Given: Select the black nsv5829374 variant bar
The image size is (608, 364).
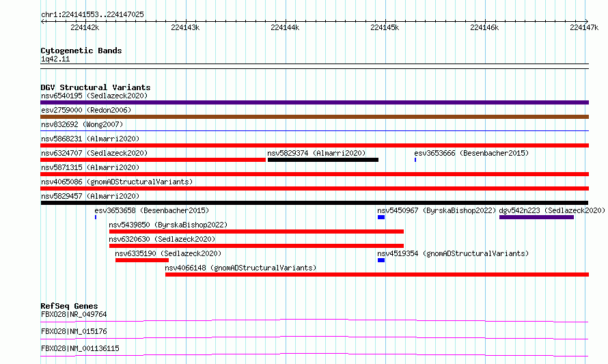Looking at the screenshot, I should tap(323, 160).
